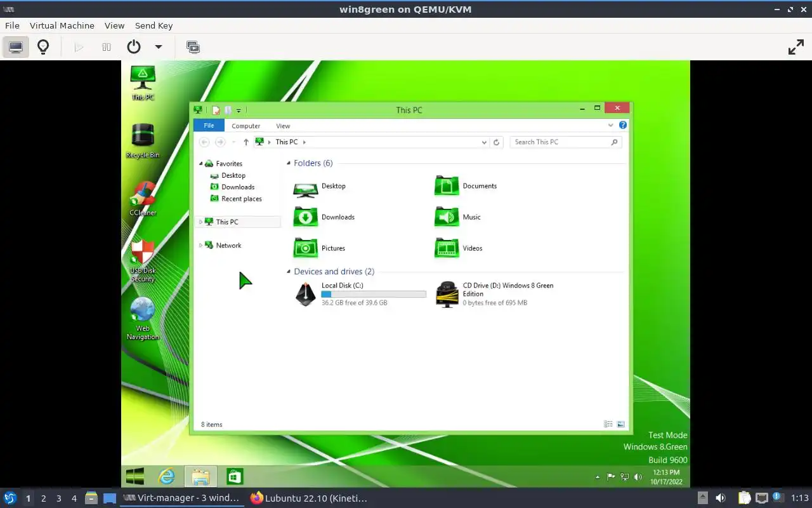The width and height of the screenshot is (812, 508).
Task: Open the Windows Start button
Action: [135, 476]
